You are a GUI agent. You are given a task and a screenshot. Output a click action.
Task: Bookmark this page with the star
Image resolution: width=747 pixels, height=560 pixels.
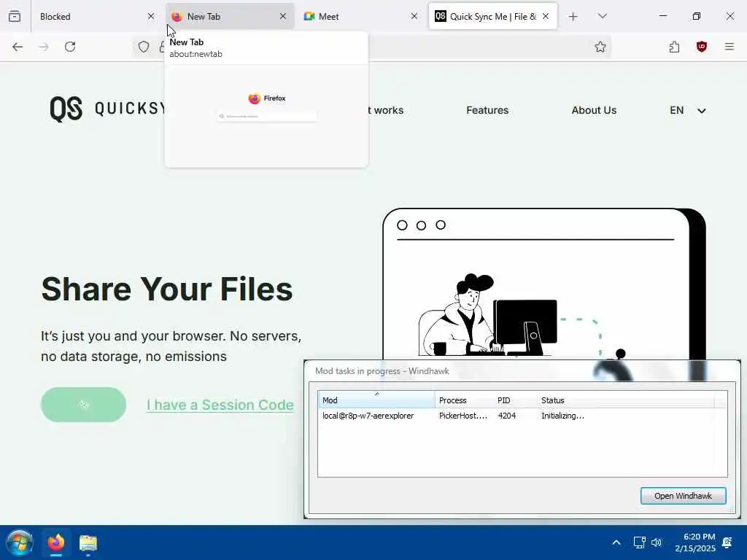(x=600, y=47)
